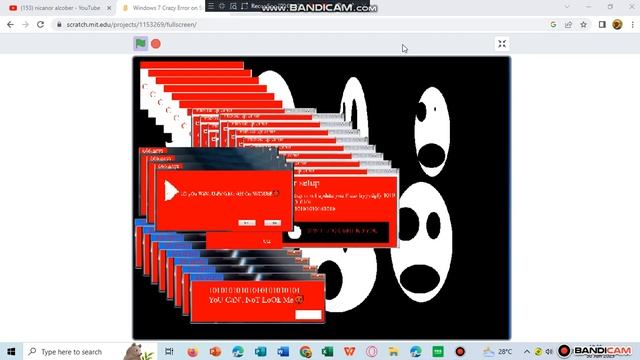Screen dimensions: 640x360
Task: Open PowerPoint from the taskbar
Action: coord(215,351)
